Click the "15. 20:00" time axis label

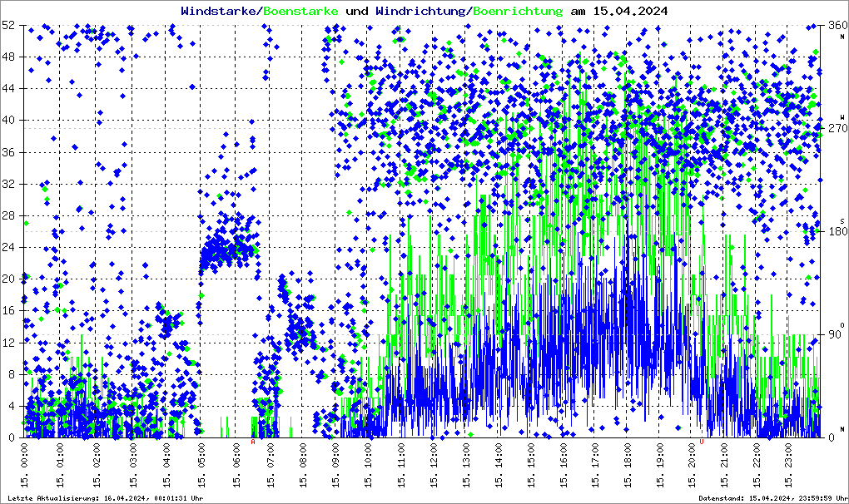pyautogui.click(x=692, y=465)
